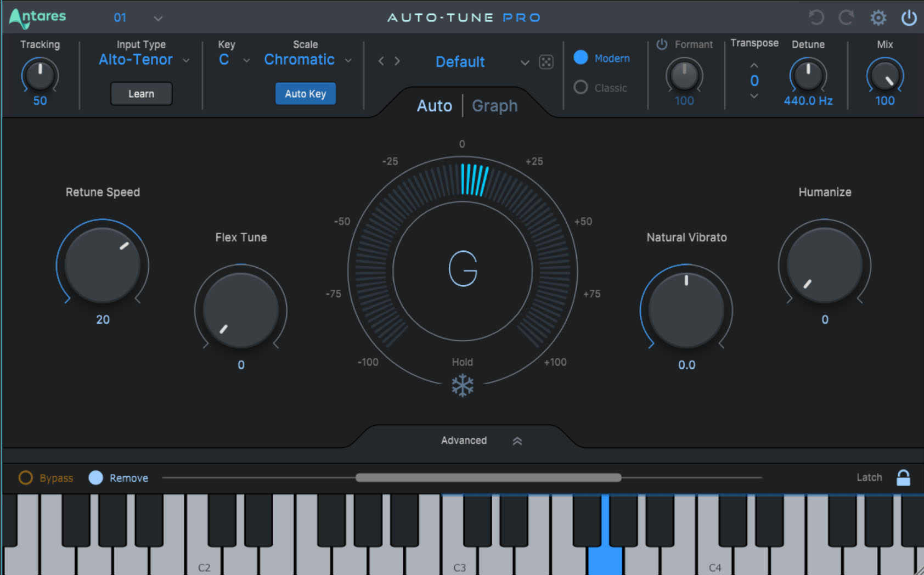This screenshot has width=924, height=575.
Task: Click the random preset dice icon
Action: click(x=546, y=62)
